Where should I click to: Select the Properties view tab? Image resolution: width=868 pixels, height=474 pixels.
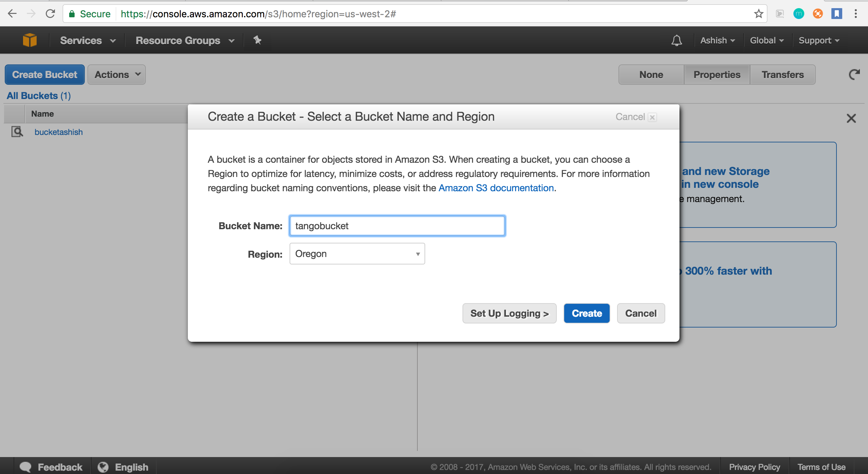click(717, 75)
